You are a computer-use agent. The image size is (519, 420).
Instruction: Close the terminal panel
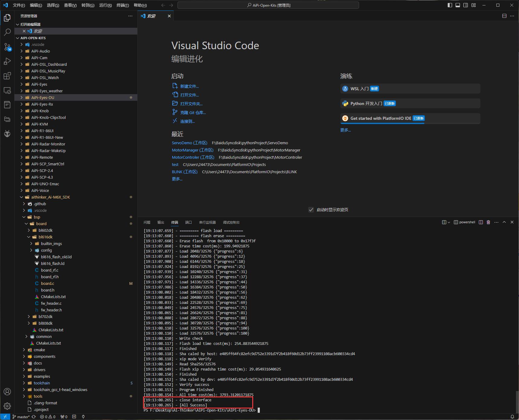point(512,222)
